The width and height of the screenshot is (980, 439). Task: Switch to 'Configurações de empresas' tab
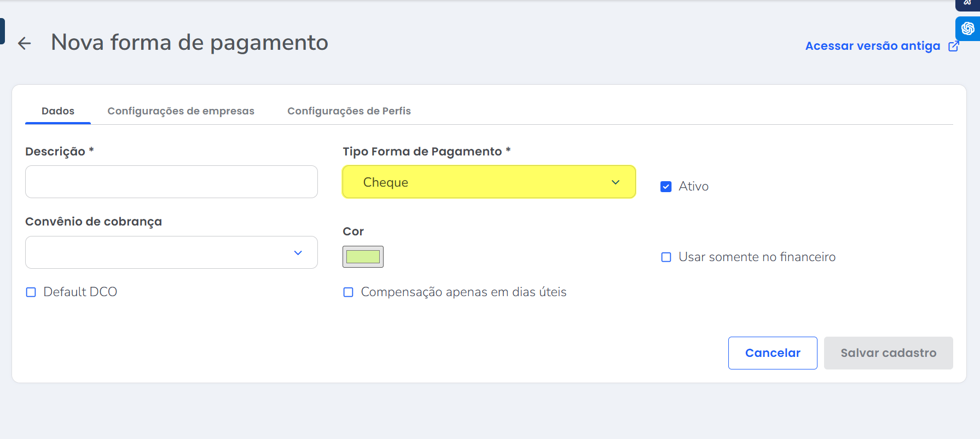181,111
